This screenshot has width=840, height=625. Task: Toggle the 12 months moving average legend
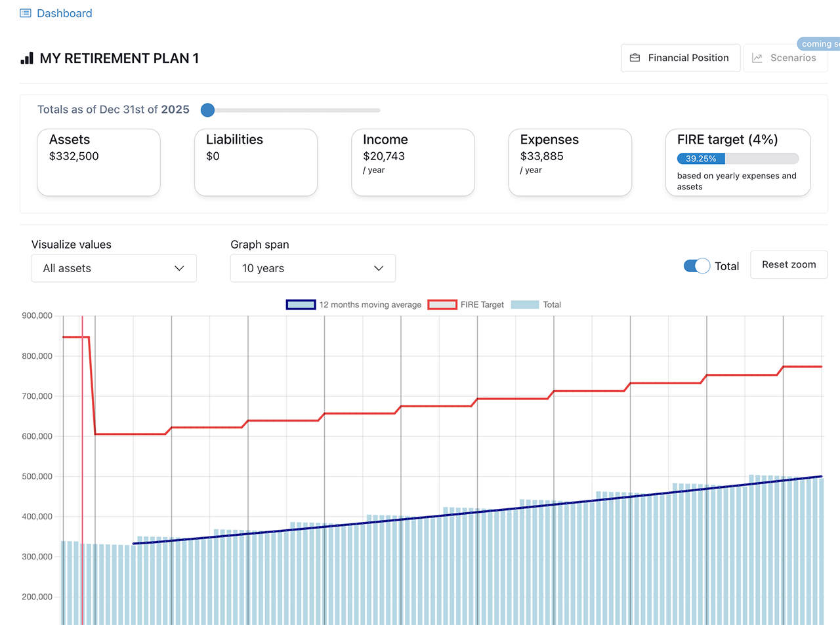click(x=354, y=304)
